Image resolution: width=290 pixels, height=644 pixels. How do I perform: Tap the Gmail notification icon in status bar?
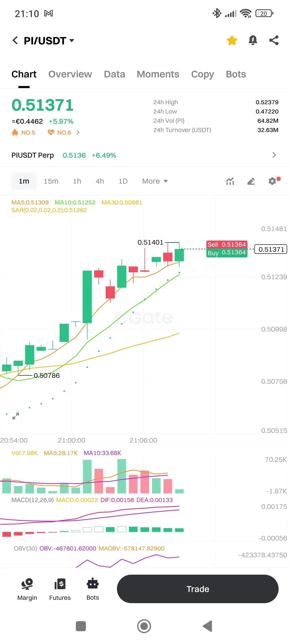(x=48, y=13)
